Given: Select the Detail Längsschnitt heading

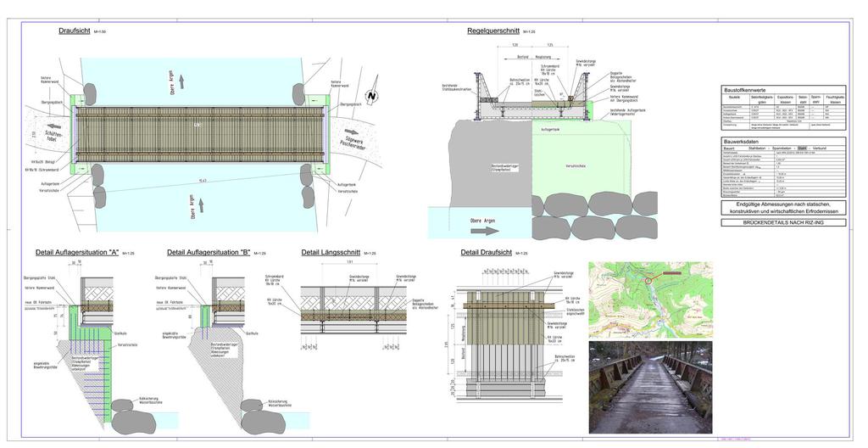Looking at the screenshot, I should tap(337, 252).
